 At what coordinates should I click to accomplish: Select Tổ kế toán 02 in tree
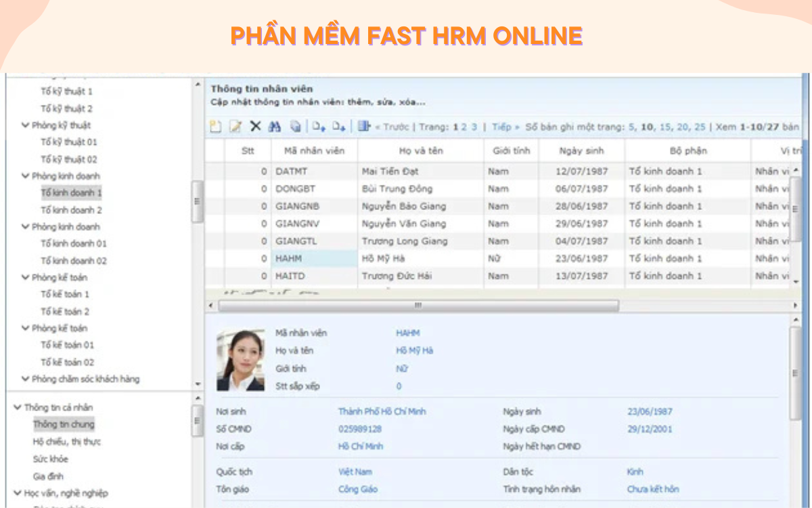pyautogui.click(x=68, y=362)
